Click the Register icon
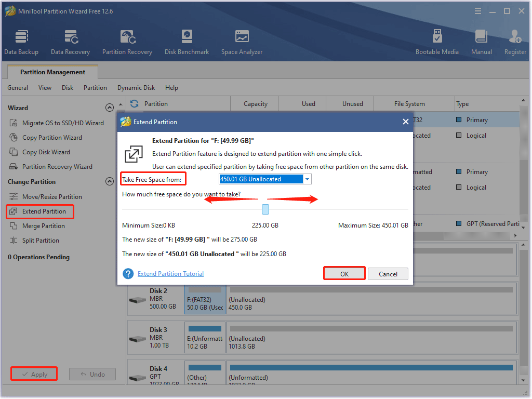 (515, 37)
